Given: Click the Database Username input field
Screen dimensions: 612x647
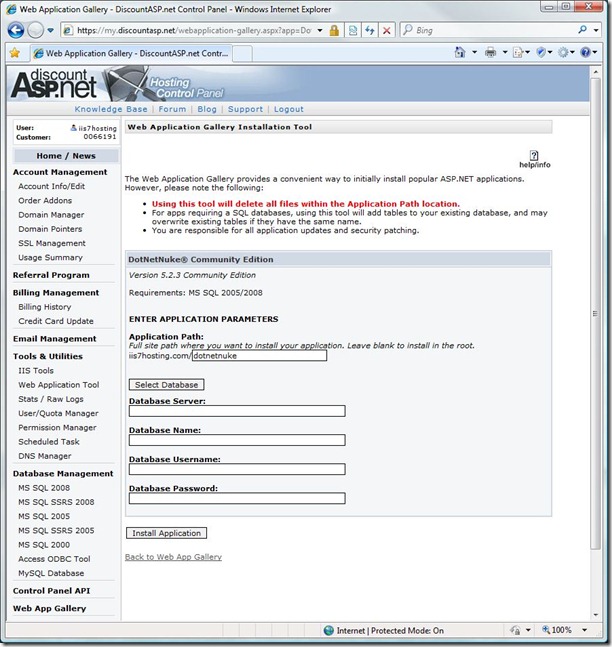Looking at the screenshot, I should pos(237,469).
